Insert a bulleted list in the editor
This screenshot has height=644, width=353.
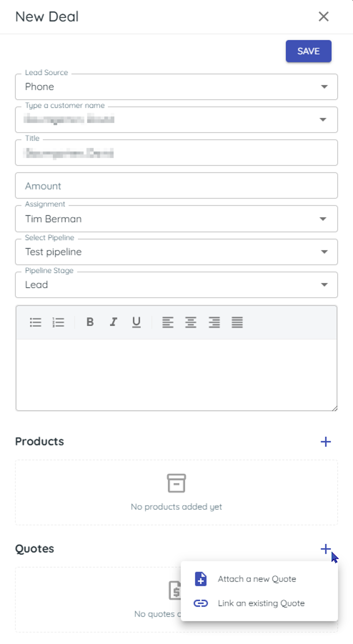(x=36, y=322)
